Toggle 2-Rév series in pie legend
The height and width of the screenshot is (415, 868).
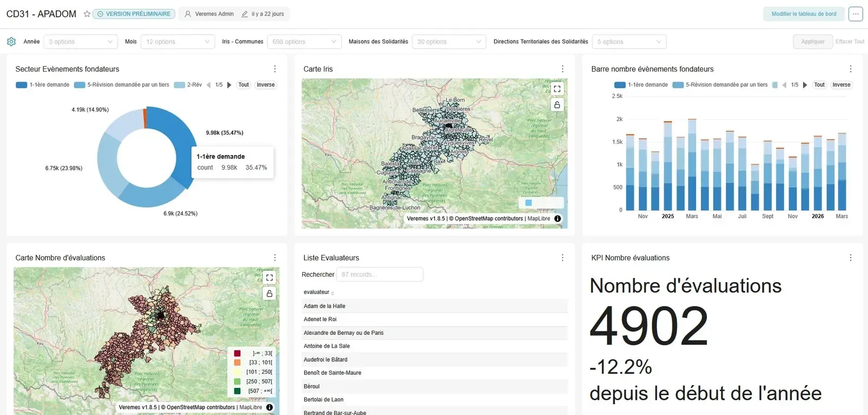(x=188, y=85)
